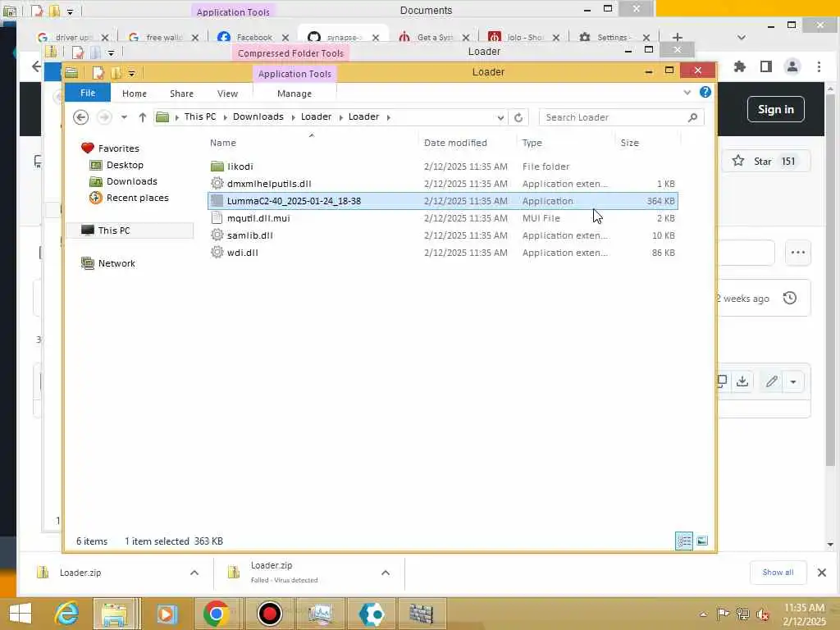Select the LummaC2-40_2025-01-24_18-38 application
Viewport: 840px width, 630px height.
(442, 201)
